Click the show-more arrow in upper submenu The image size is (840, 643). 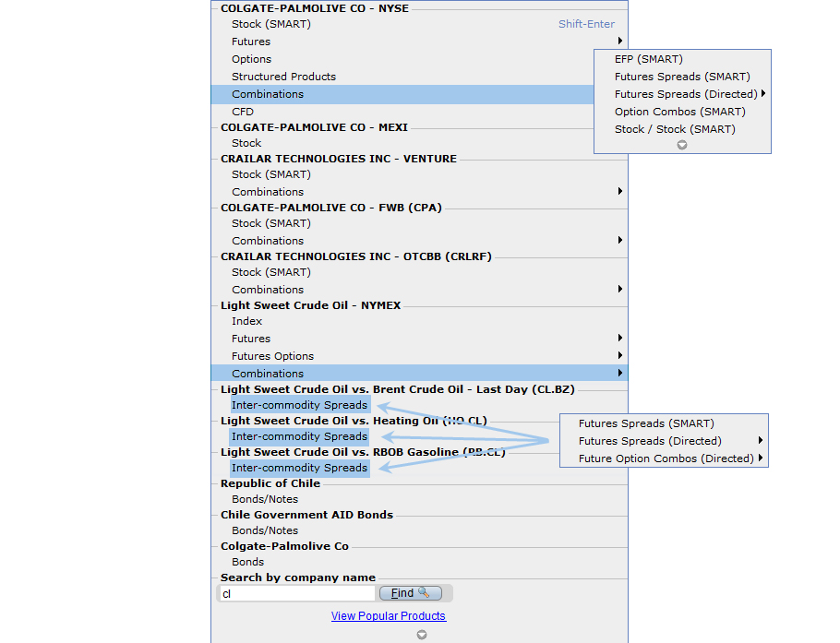point(682,145)
